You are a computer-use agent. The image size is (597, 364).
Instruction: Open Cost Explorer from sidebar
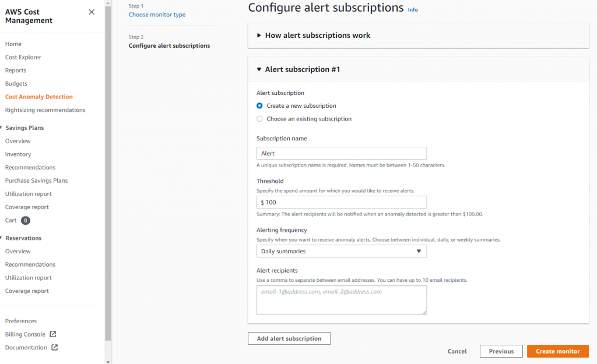(x=23, y=57)
